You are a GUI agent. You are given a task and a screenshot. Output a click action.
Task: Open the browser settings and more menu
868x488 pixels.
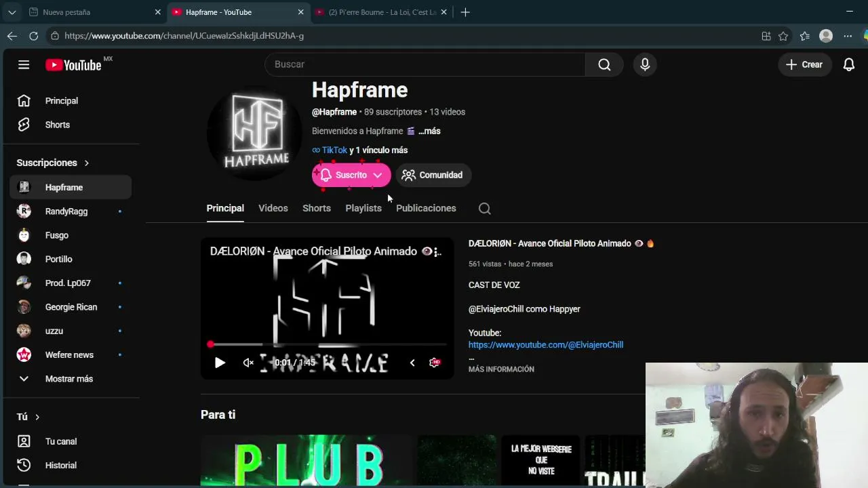[x=848, y=36]
